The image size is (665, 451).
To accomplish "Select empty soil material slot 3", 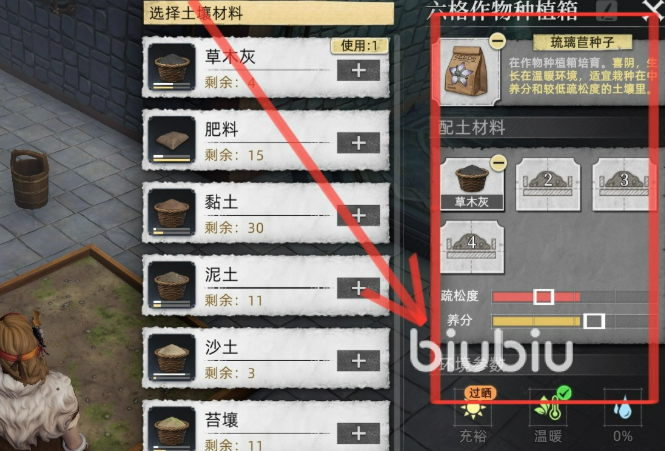I will (623, 184).
